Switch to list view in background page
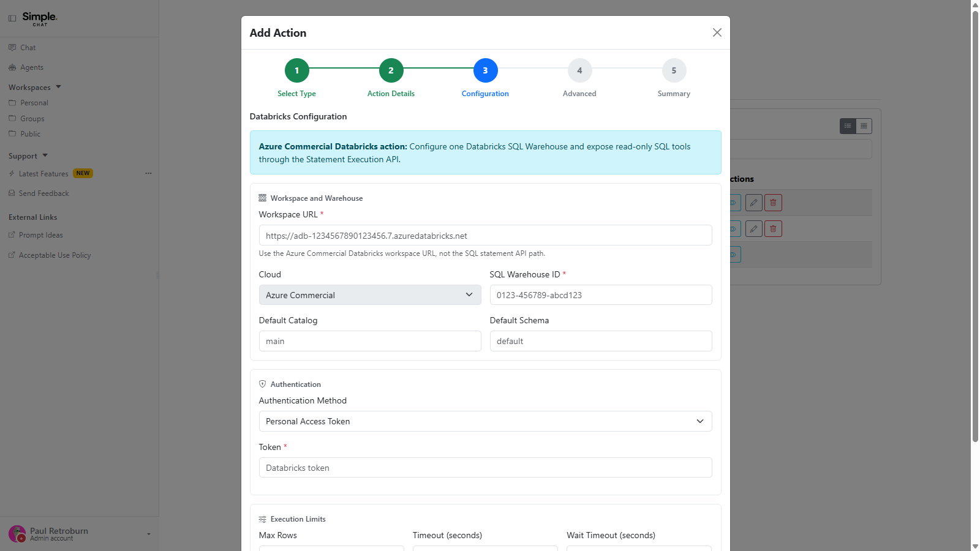 pos(848,126)
